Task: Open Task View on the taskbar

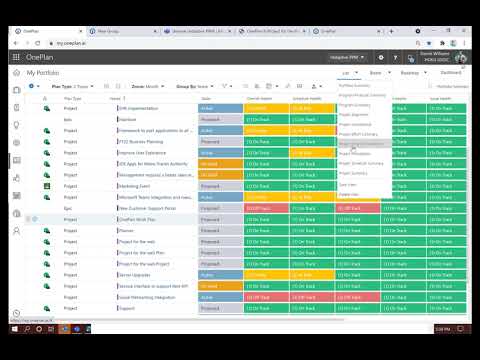Action: [51, 329]
